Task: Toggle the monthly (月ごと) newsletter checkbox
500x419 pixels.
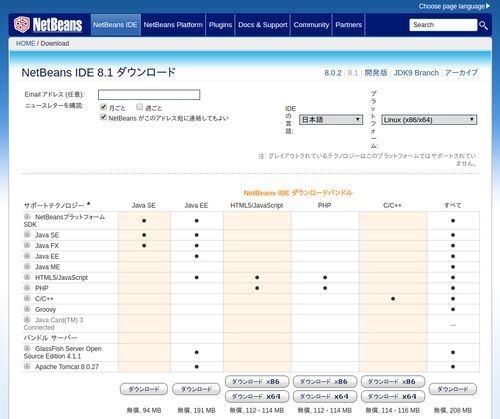Action: 103,107
